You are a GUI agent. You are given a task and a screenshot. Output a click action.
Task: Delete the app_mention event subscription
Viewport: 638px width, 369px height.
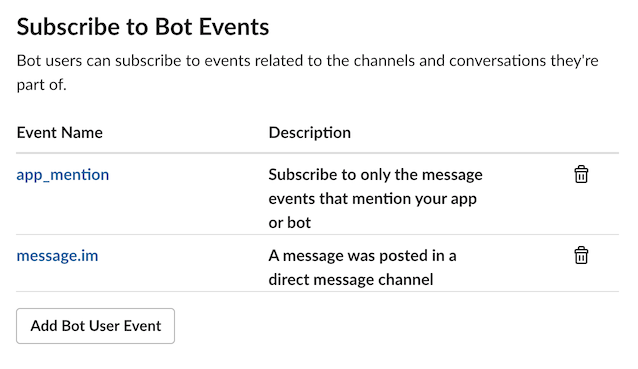581,175
